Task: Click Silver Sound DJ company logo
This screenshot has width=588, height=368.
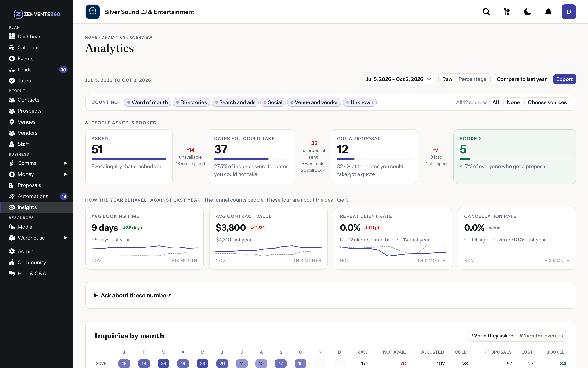Action: point(93,12)
